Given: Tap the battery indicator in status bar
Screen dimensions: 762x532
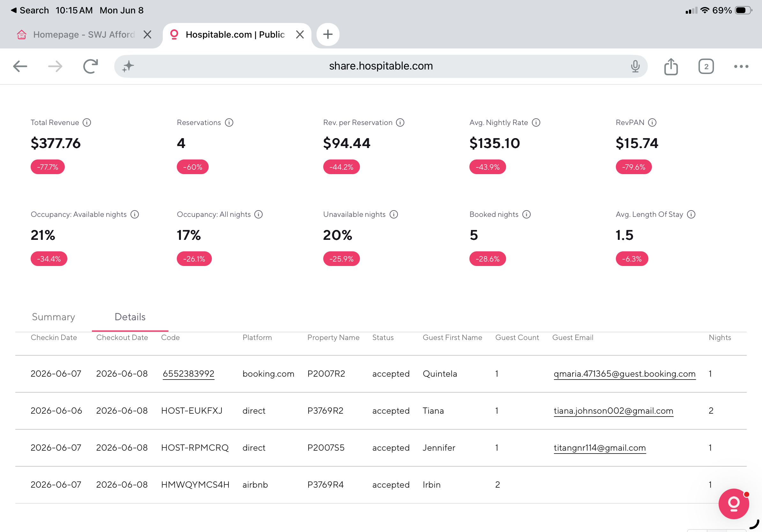Looking at the screenshot, I should (743, 10).
